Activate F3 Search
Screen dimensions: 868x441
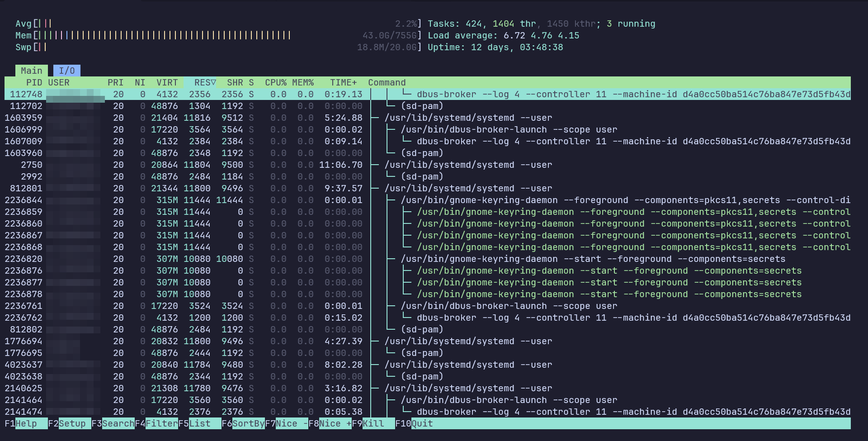(113, 423)
